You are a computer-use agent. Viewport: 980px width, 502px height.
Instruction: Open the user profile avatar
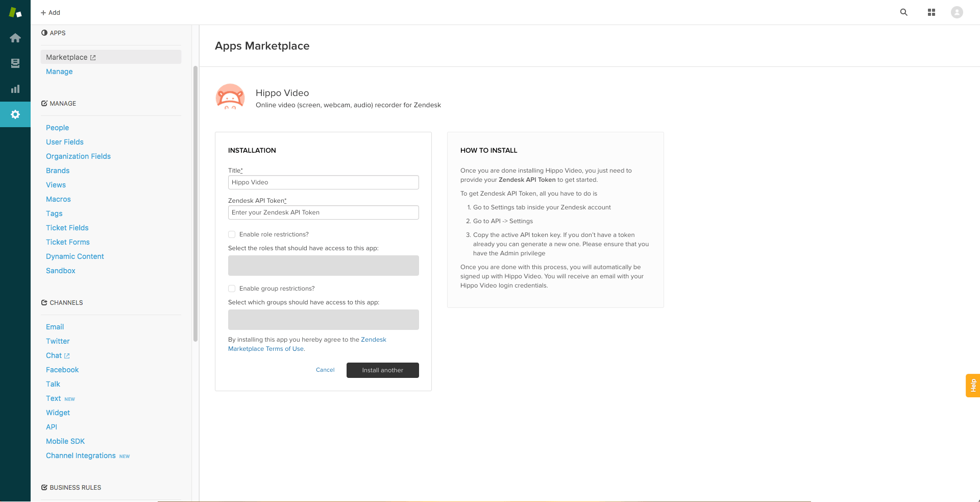957,12
